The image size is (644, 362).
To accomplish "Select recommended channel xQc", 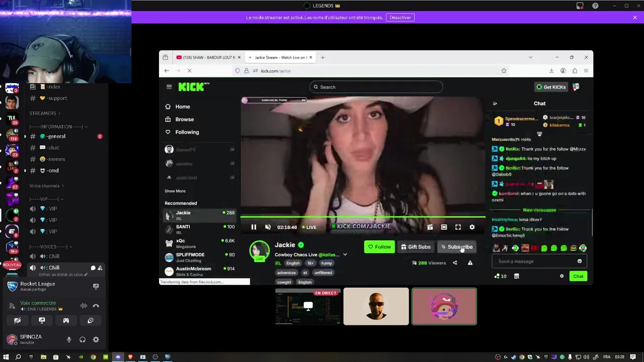I will click(200, 243).
